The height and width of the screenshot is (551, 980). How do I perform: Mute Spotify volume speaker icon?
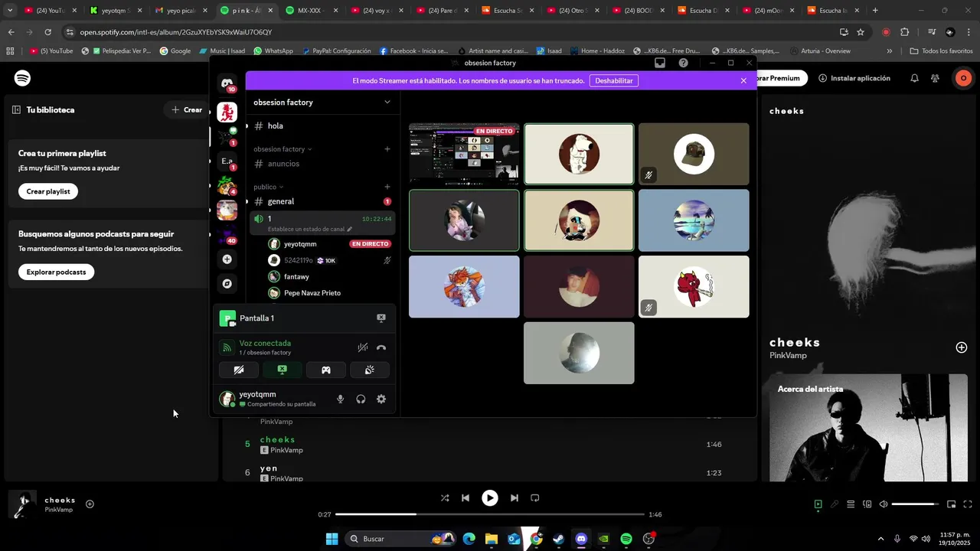coord(884,504)
